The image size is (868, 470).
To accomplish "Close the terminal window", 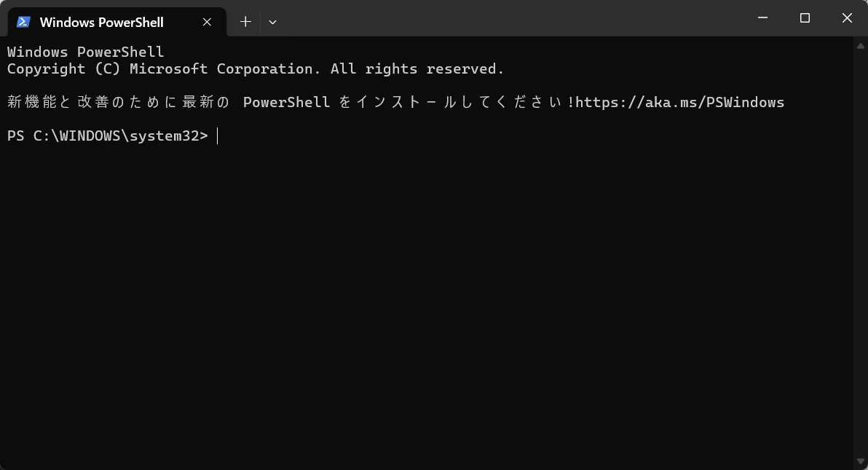I will pos(847,18).
